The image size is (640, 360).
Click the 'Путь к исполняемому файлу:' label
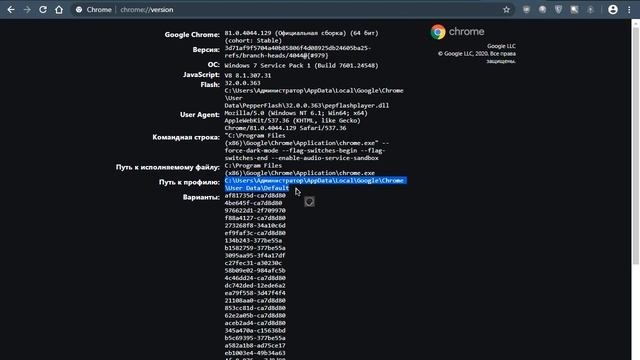coord(167,167)
